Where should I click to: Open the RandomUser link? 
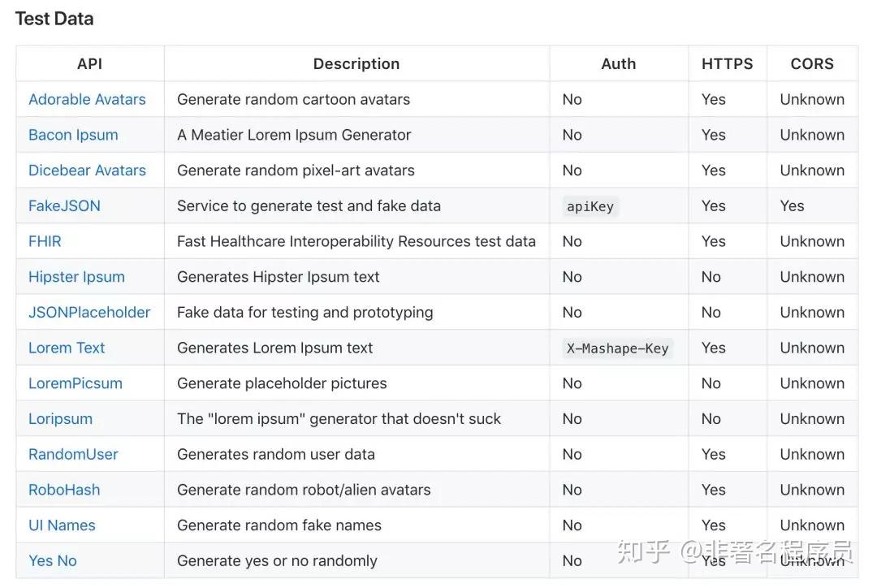[x=73, y=454]
